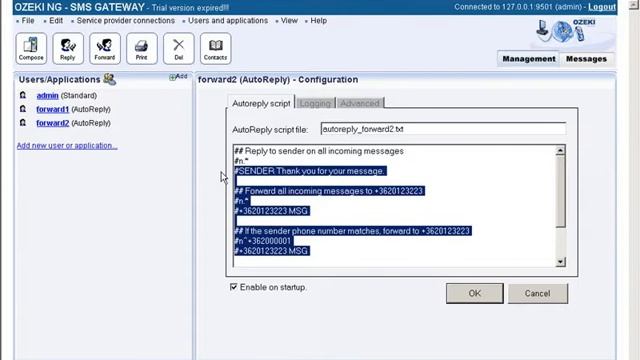Open the forward2 AutoReply user link
The image size is (640, 360).
pyautogui.click(x=53, y=123)
